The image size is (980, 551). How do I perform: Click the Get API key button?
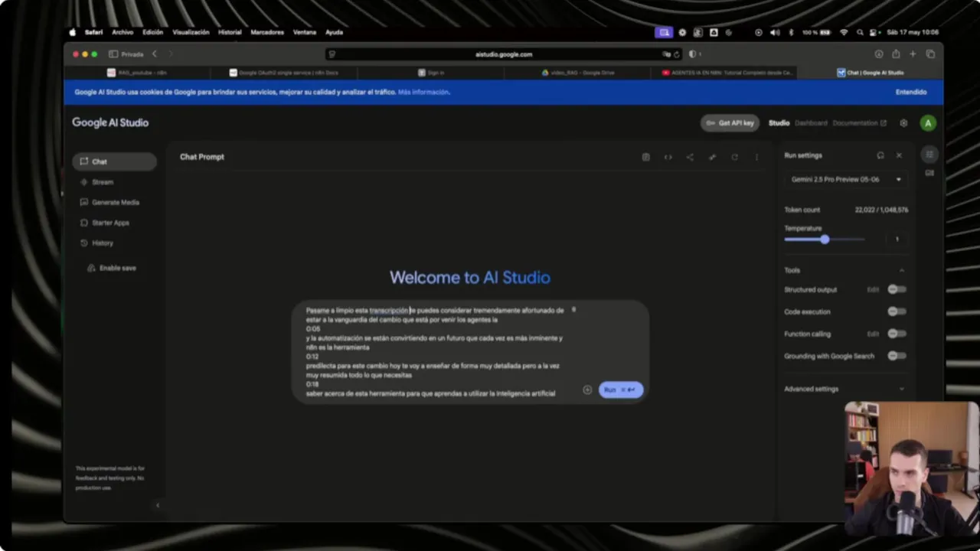[x=730, y=123]
